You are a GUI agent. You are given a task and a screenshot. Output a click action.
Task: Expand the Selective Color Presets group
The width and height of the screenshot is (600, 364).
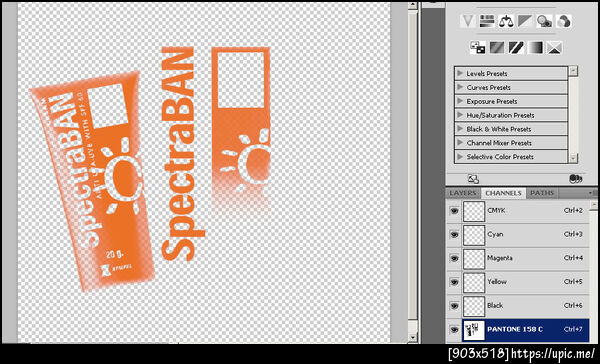tap(460, 156)
